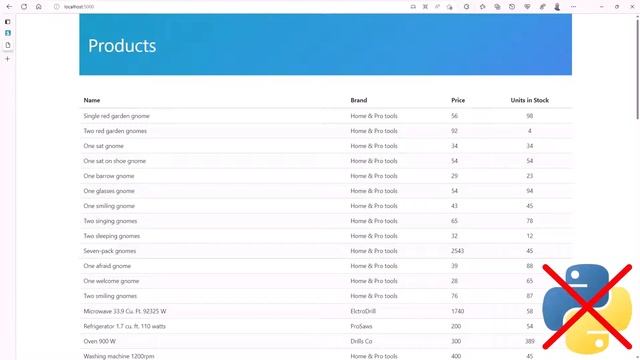
Task: Select the "Oven 900 W" name cell
Action: pos(100,341)
